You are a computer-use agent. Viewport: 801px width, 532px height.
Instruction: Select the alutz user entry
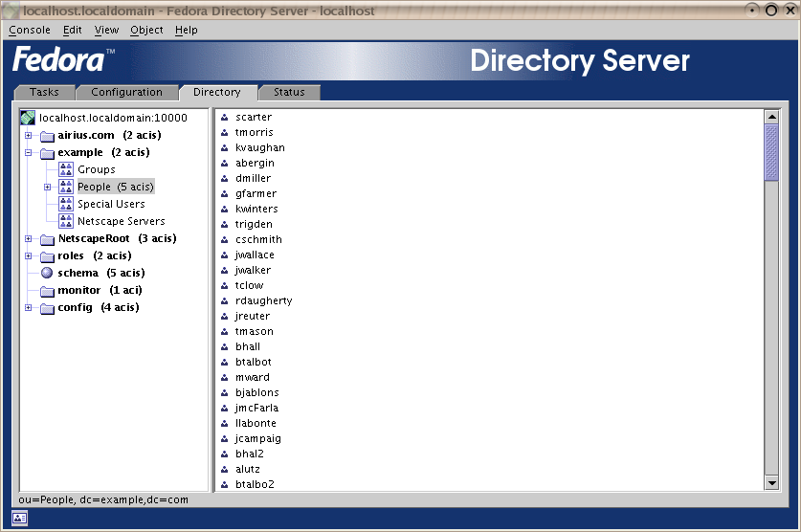[248, 470]
